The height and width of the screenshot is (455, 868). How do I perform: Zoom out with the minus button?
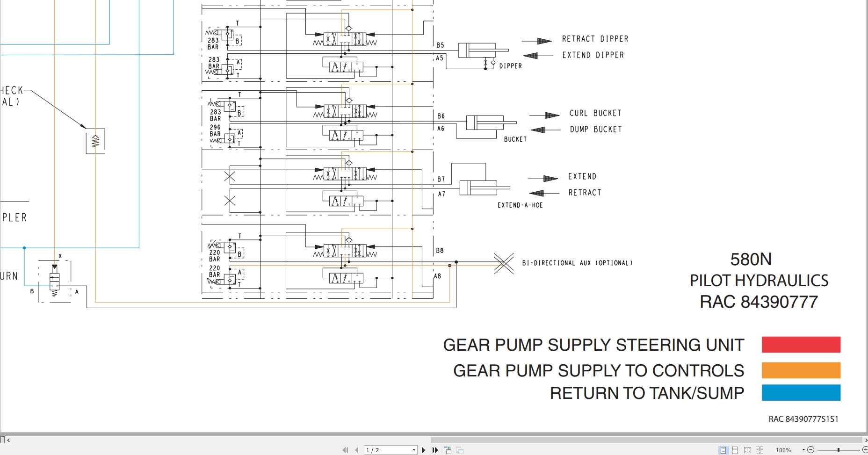tap(811, 450)
